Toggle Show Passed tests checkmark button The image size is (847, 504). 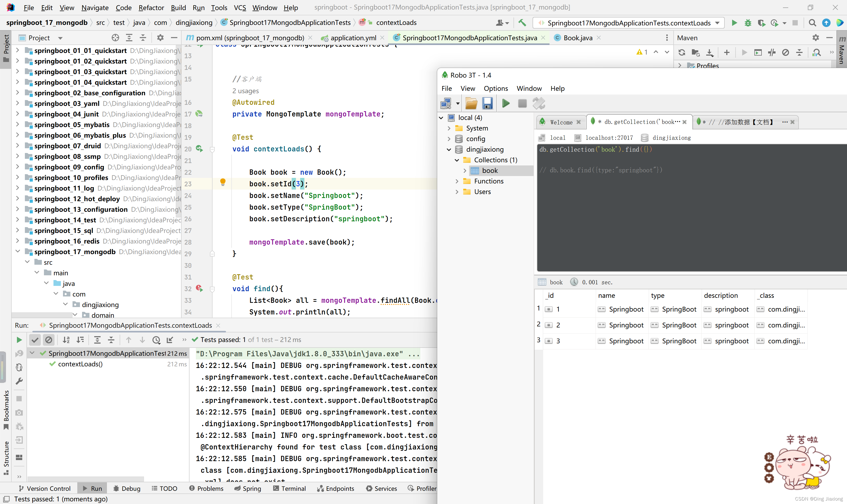[x=35, y=340]
